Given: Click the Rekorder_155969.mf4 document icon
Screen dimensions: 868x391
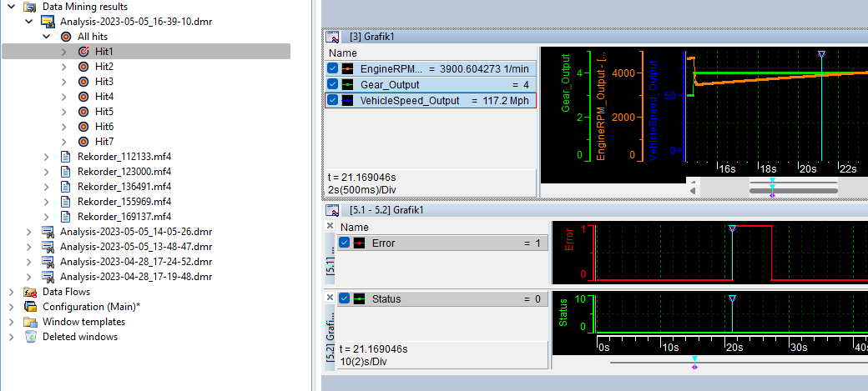Looking at the screenshot, I should tap(66, 201).
